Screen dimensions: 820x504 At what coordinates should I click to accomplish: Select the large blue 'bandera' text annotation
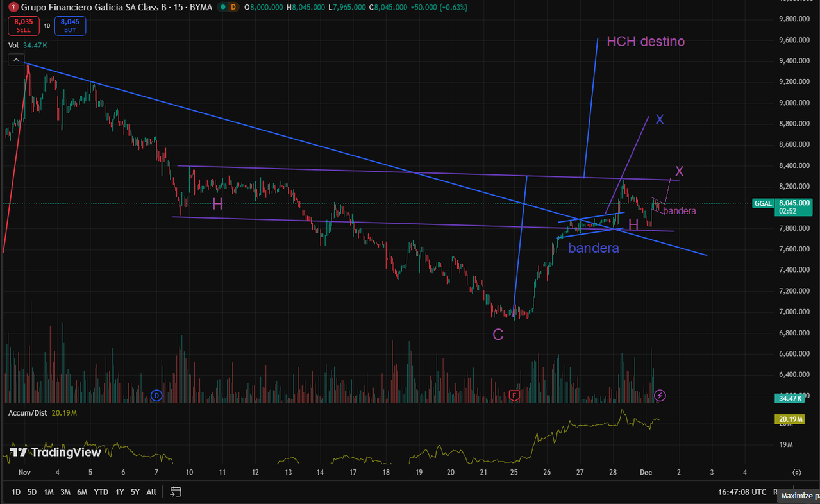click(594, 248)
